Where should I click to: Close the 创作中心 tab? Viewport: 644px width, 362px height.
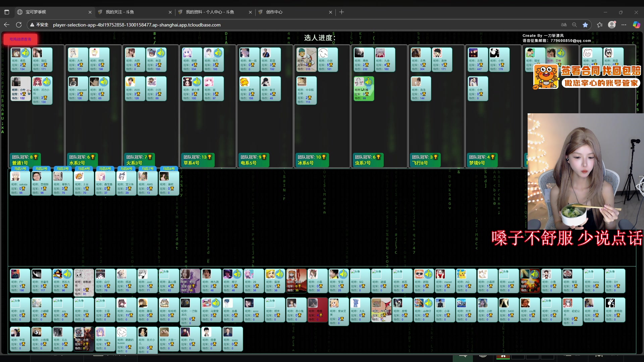click(330, 12)
